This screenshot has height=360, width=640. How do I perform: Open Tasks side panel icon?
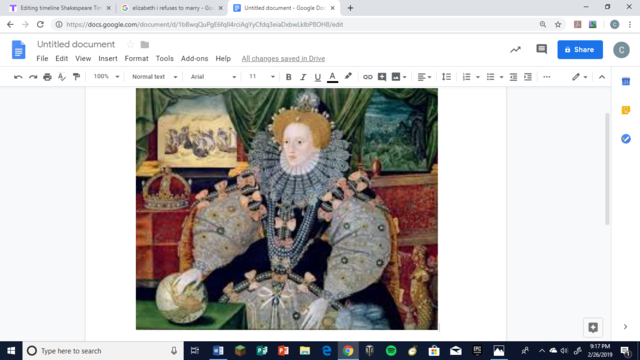click(625, 139)
